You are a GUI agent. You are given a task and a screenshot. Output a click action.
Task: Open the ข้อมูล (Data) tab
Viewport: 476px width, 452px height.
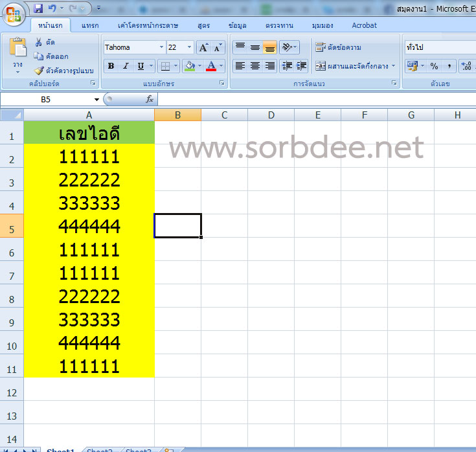[x=238, y=25]
